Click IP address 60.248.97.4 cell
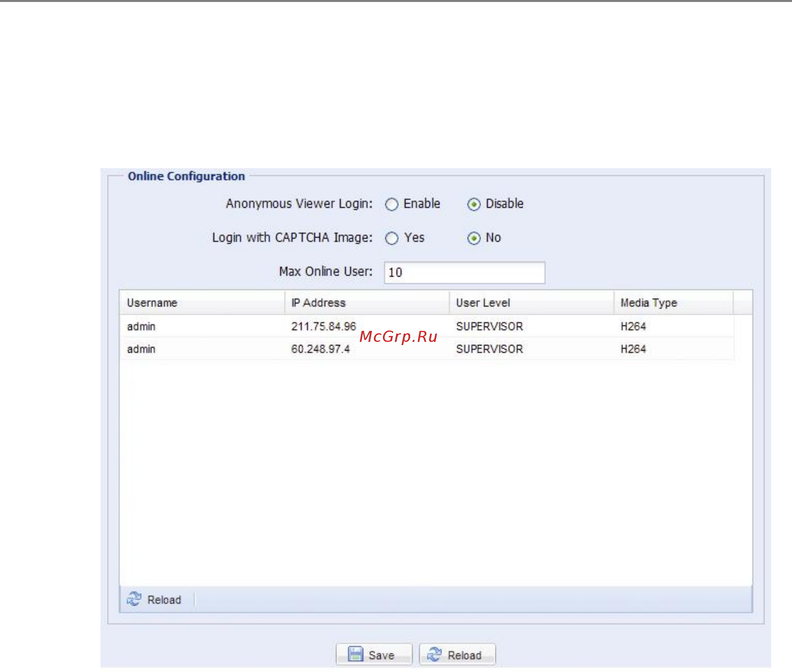The height and width of the screenshot is (672, 792). [x=321, y=349]
